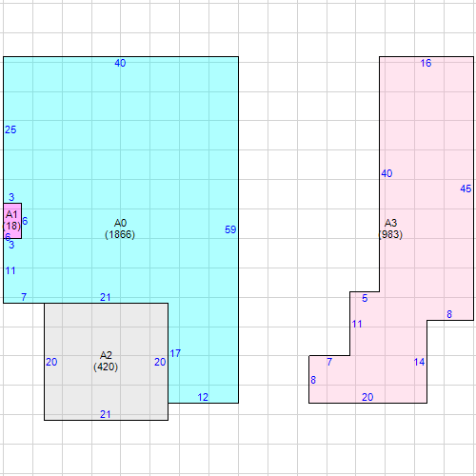Click dimension 5 on A3's step edge
This screenshot has width=476, height=476.
[x=365, y=298]
